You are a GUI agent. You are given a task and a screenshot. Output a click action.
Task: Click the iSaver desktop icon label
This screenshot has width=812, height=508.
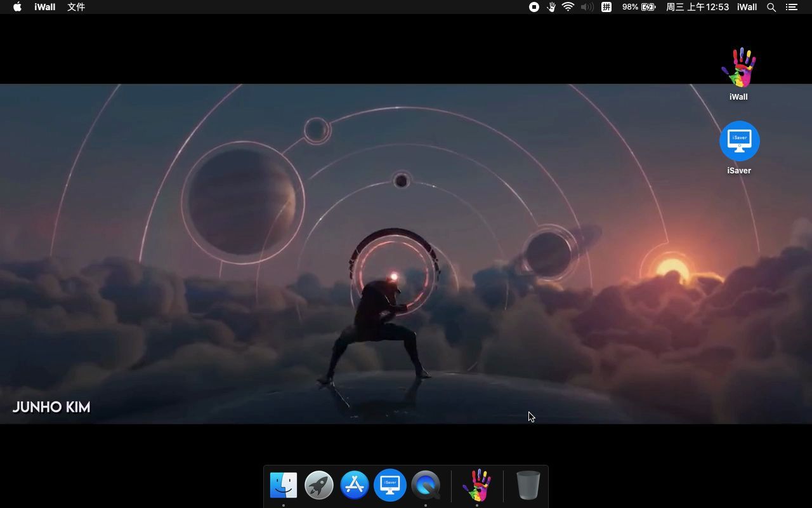739,170
